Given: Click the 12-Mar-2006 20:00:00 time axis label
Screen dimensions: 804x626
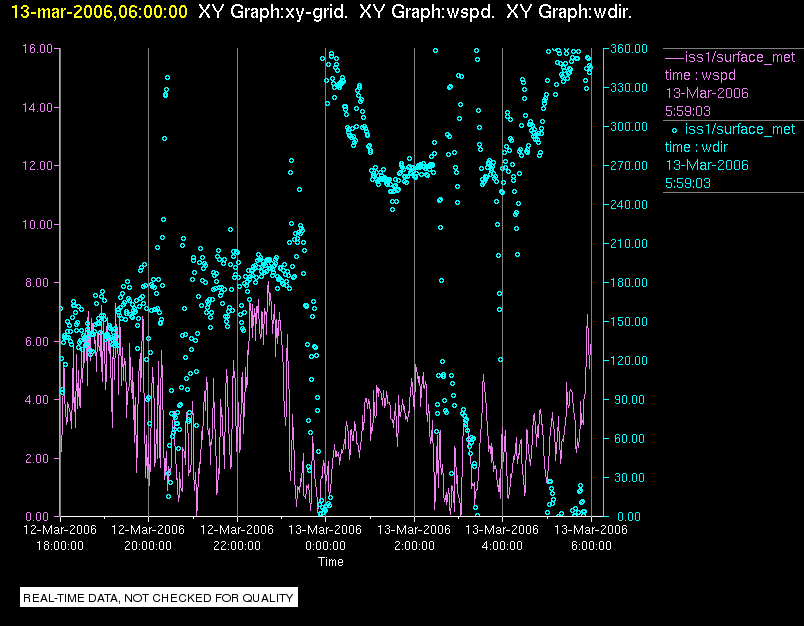Looking at the screenshot, I should [148, 538].
